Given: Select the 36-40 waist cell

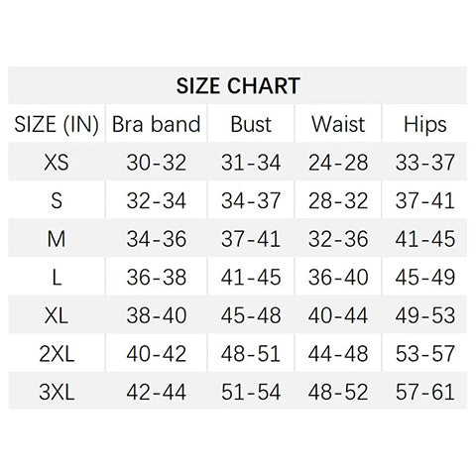Looking at the screenshot, I should [x=338, y=277].
